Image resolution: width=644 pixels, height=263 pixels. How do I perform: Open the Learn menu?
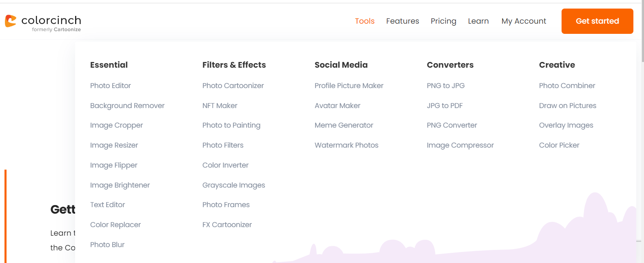(478, 21)
